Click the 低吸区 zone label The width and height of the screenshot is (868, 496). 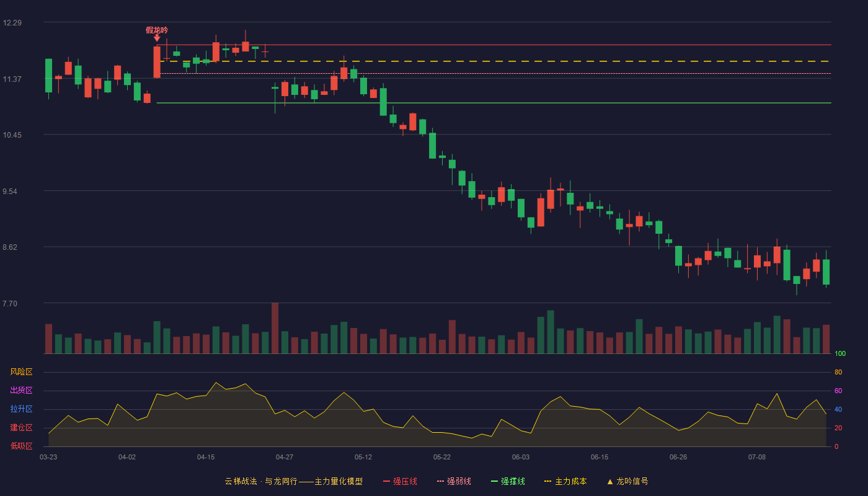click(x=21, y=446)
